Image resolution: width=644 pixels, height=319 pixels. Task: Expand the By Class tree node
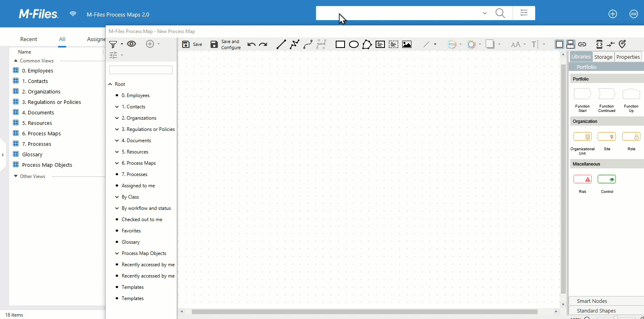pyautogui.click(x=117, y=197)
